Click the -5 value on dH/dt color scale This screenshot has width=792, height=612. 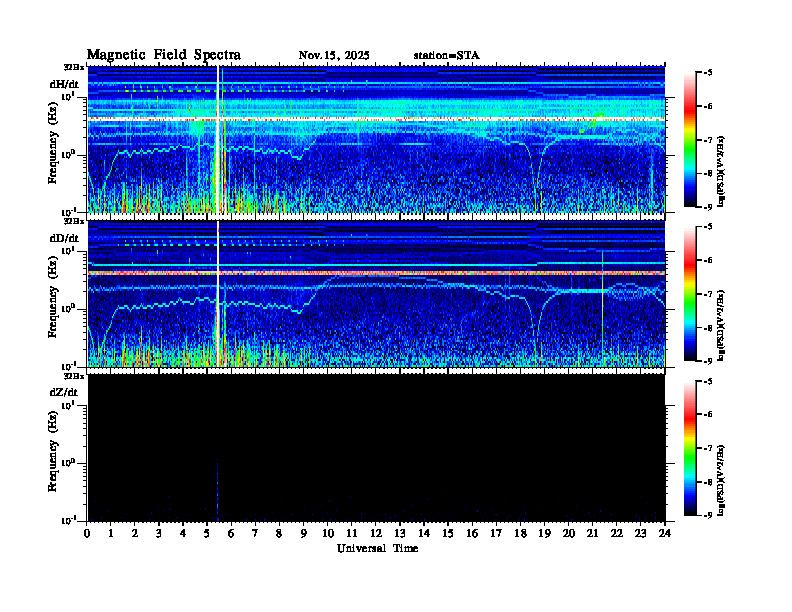click(x=708, y=73)
